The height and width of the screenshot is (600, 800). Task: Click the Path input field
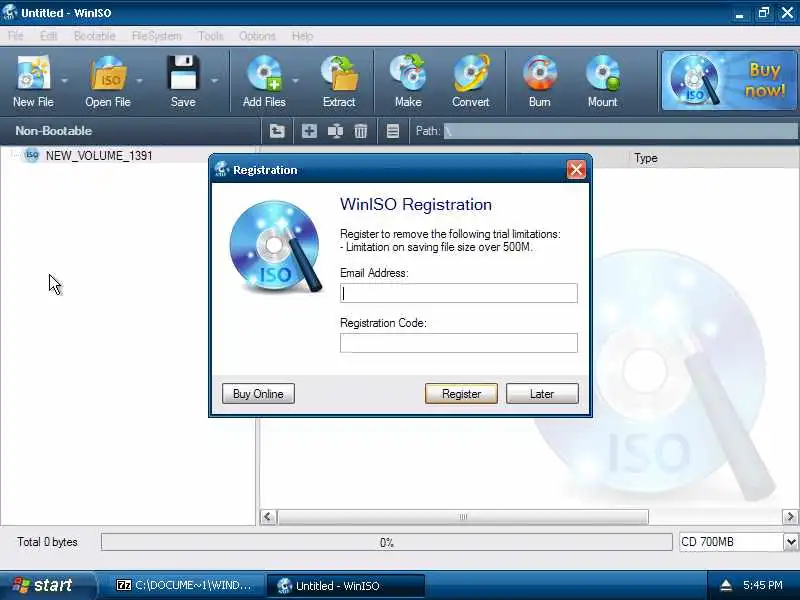[620, 131]
